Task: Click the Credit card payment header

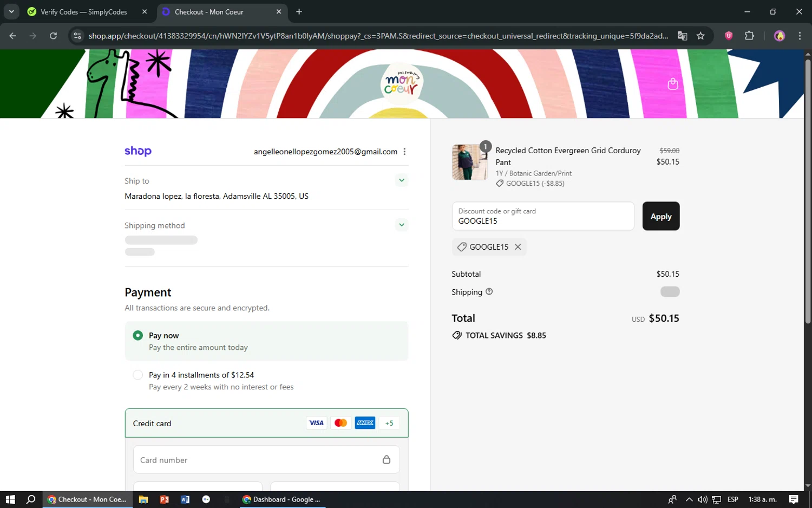Action: pyautogui.click(x=266, y=423)
